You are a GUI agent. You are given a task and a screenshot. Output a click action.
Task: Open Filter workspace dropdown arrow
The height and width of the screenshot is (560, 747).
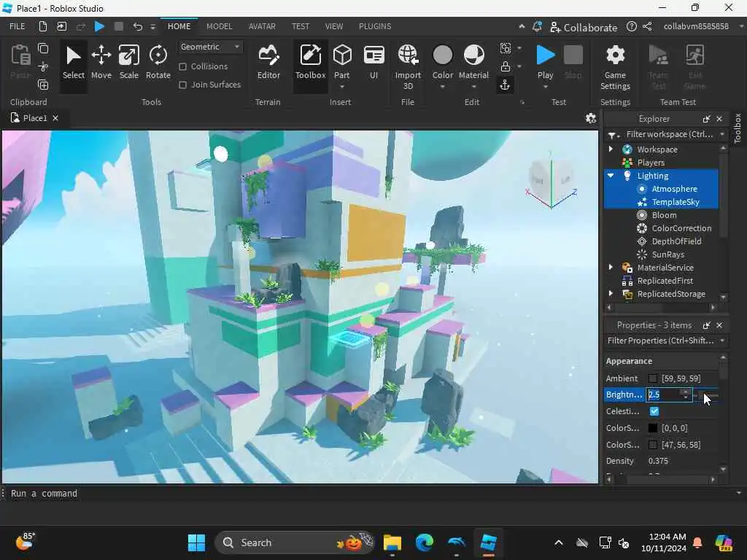coord(722,134)
